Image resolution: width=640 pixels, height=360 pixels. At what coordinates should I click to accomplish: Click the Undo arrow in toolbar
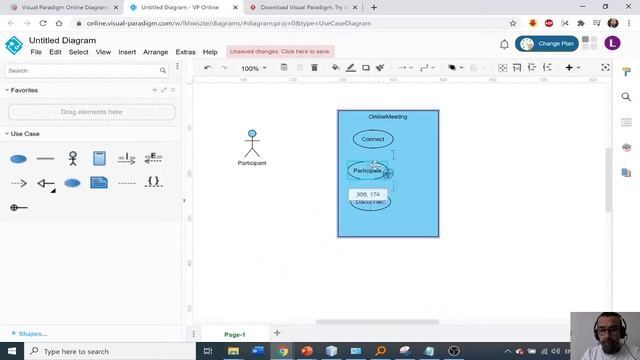click(208, 68)
